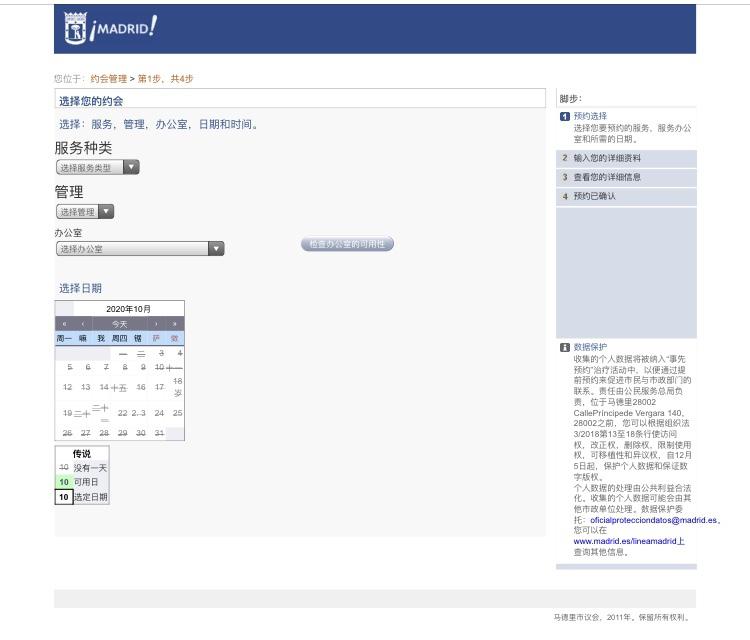Viewport: 750px width, 640px height.
Task: Click the 数据保护 info icon
Action: pyautogui.click(x=565, y=347)
